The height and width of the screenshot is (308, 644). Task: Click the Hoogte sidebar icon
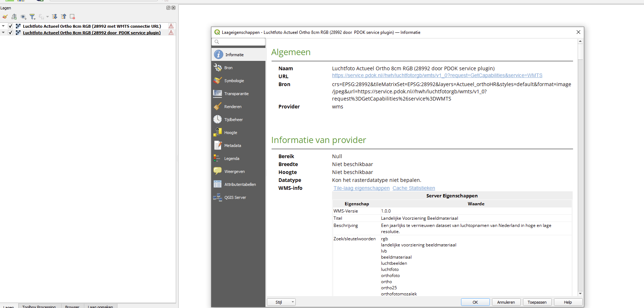pos(218,132)
